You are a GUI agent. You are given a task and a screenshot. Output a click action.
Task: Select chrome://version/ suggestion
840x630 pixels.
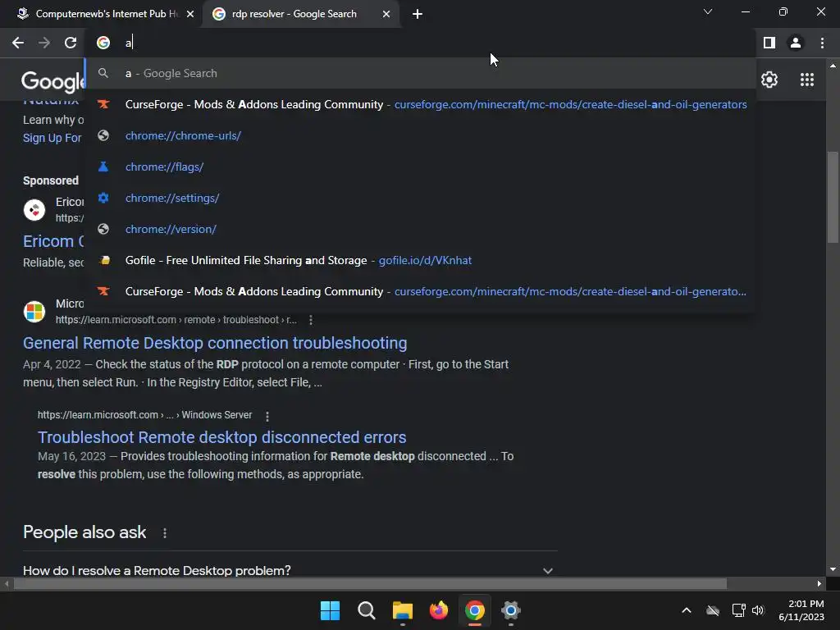click(x=421, y=229)
